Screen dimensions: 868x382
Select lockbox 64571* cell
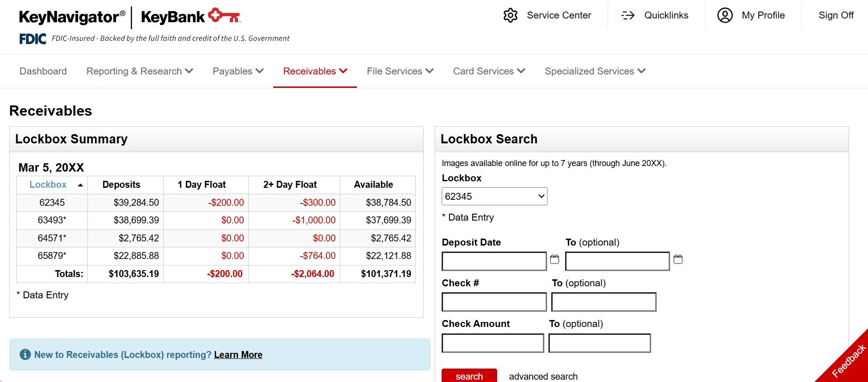[x=52, y=238]
